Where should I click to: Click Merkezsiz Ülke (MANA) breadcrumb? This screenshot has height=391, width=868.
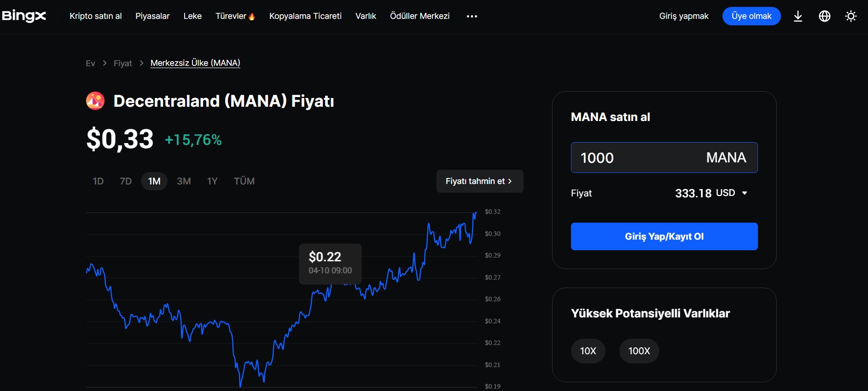pos(195,63)
